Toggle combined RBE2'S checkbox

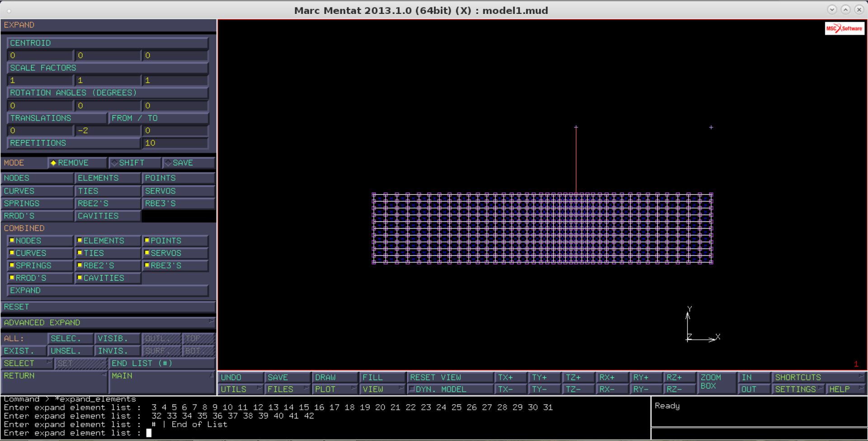point(108,266)
